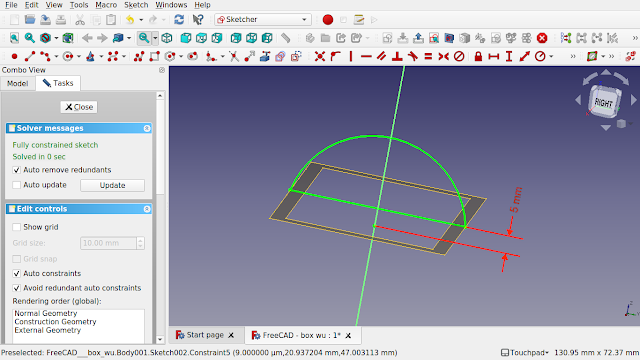Image resolution: width=640 pixels, height=360 pixels.
Task: Expand the circle tools dropdown arrow
Action: 79,56
